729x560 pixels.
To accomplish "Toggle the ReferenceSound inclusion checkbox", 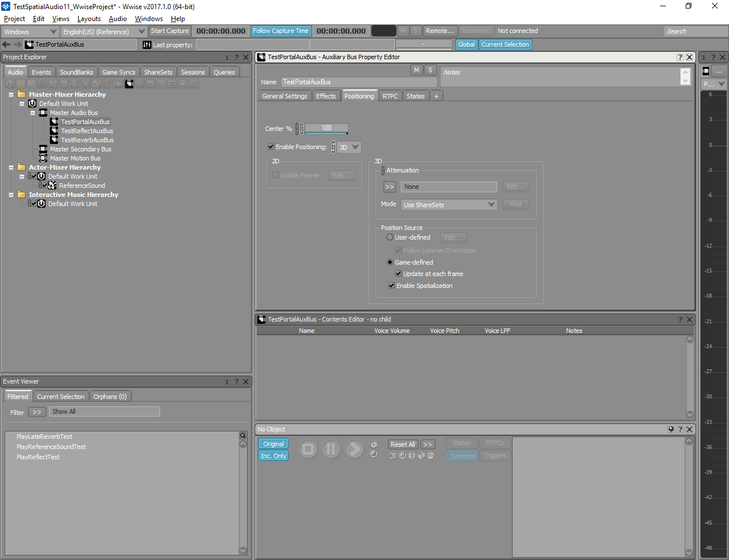I will 45,186.
